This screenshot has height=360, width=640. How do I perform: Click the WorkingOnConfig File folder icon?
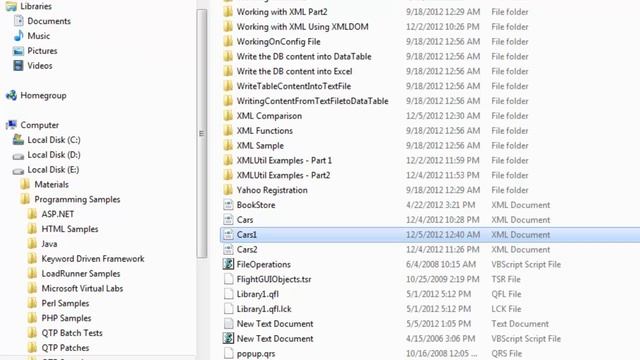click(x=228, y=42)
